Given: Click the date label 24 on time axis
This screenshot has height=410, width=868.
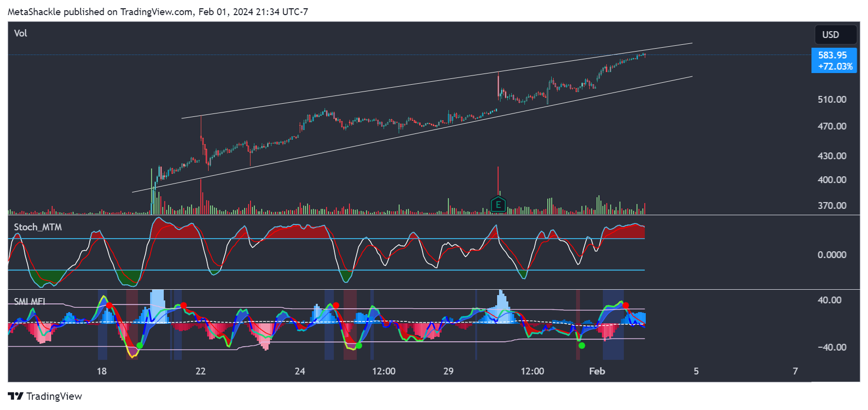Looking at the screenshot, I should coord(300,371).
